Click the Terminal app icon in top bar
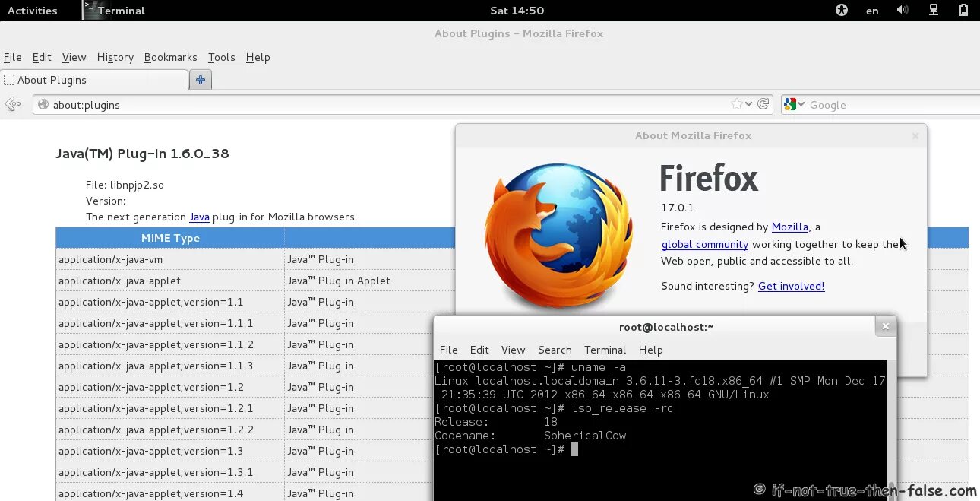The image size is (980, 501). pyautogui.click(x=91, y=11)
